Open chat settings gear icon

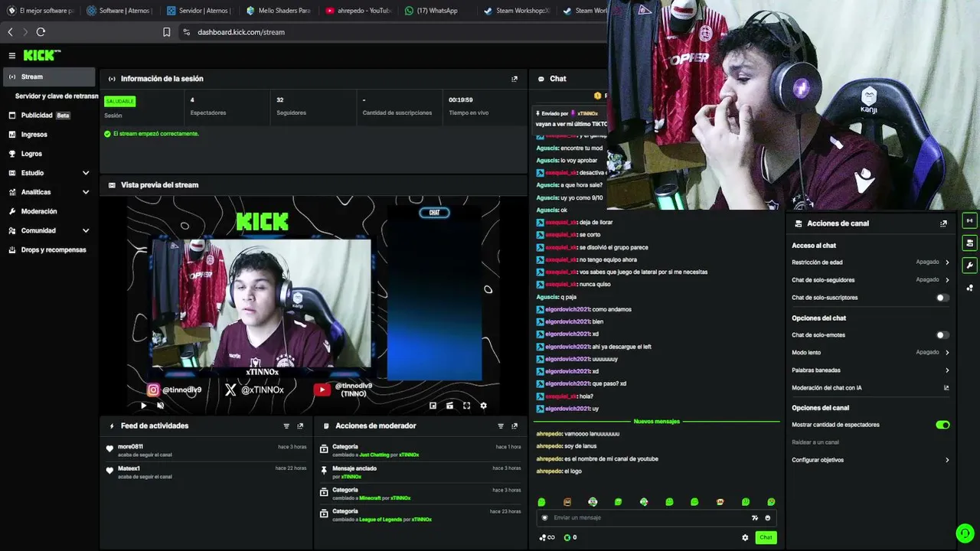(745, 537)
